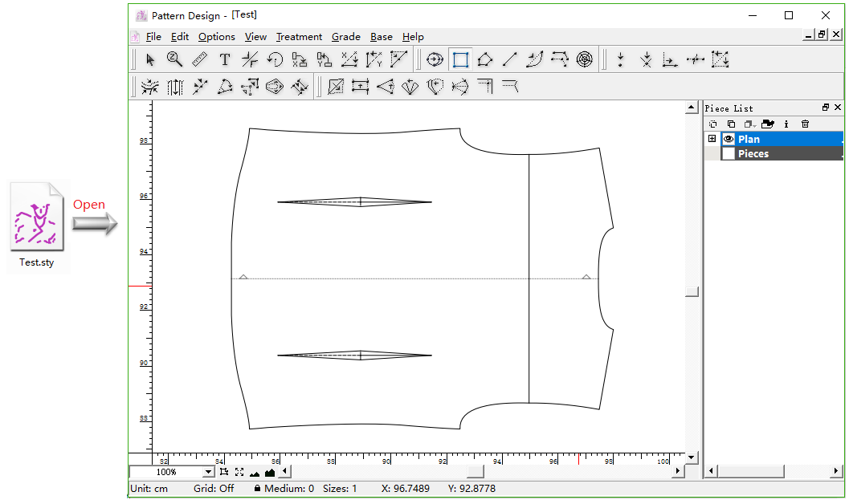Select the concentric circle tool in toolbar
Image resolution: width=849 pixels, height=504 pixels.
point(585,59)
